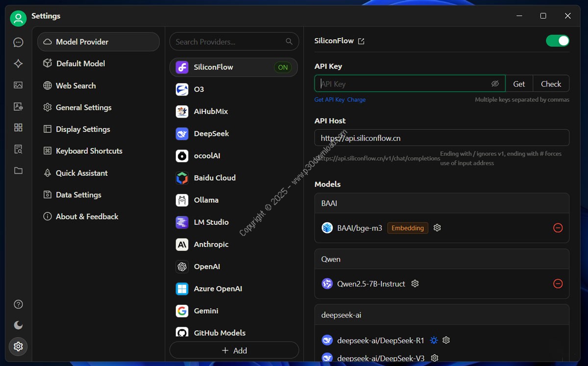Select the Azure OpenAI provider
The height and width of the screenshot is (366, 588).
[234, 289]
